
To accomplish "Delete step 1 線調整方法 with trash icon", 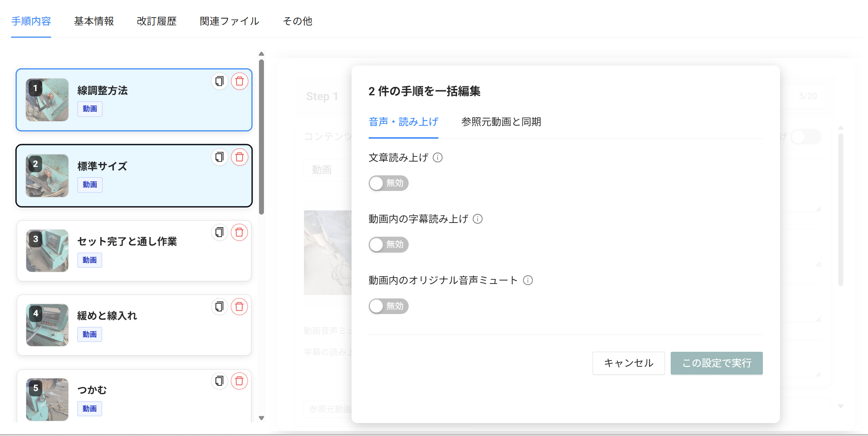I will pos(240,81).
